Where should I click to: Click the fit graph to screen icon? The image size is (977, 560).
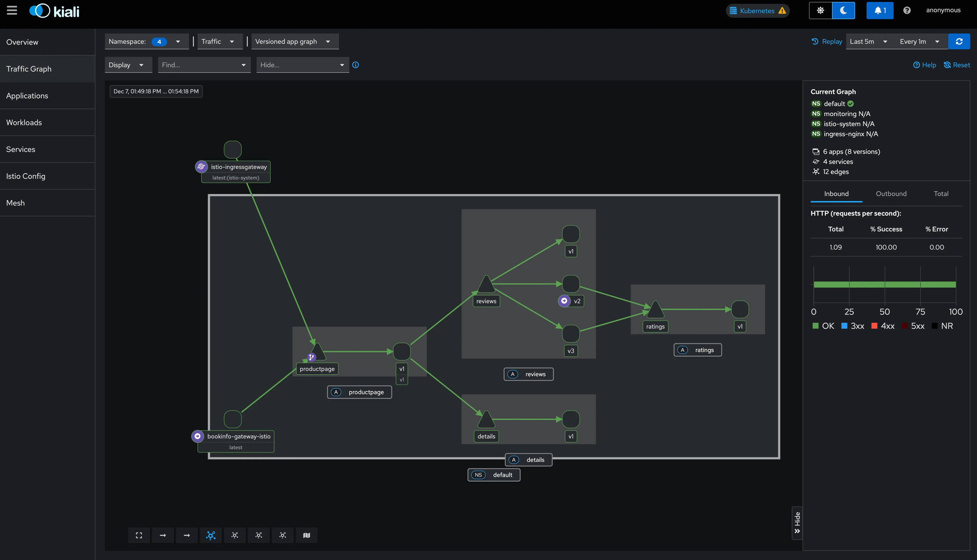139,535
